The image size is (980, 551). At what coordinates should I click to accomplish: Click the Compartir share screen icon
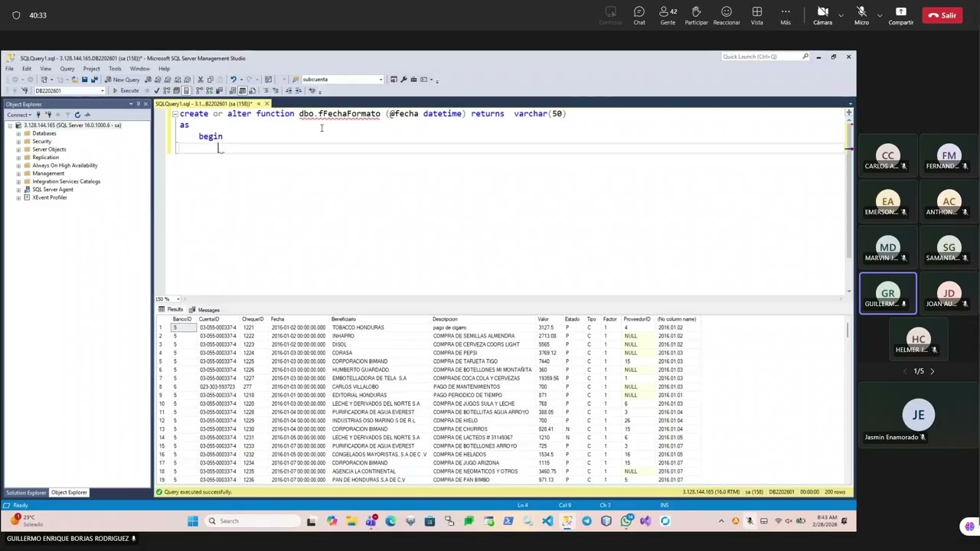click(x=900, y=15)
